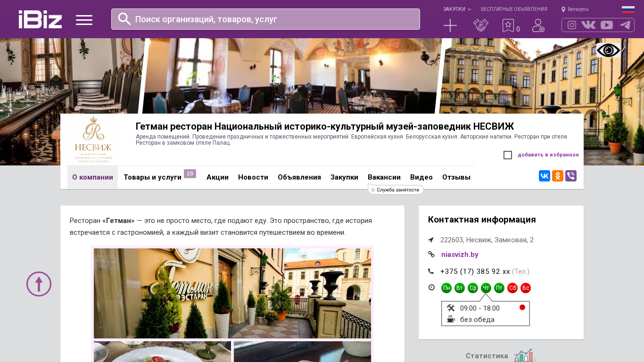The width and height of the screenshot is (644, 362).
Task: Select Tuesday 'Вт' schedule day
Action: coord(460,288)
